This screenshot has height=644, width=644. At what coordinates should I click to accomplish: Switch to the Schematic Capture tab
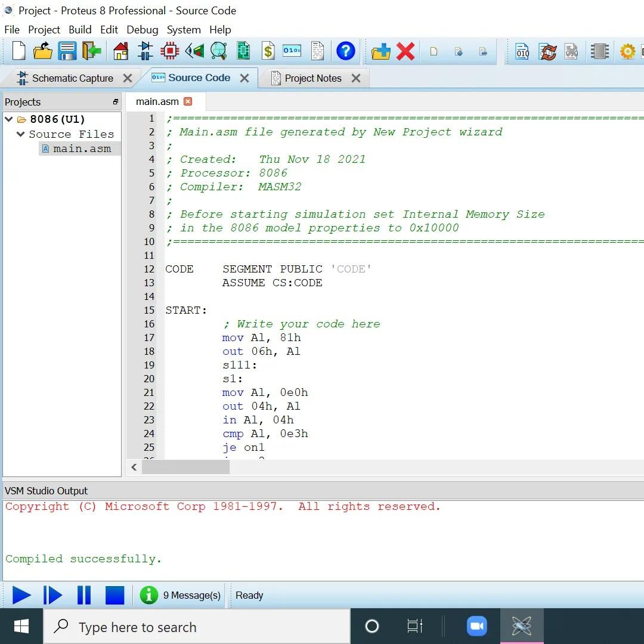click(x=72, y=78)
